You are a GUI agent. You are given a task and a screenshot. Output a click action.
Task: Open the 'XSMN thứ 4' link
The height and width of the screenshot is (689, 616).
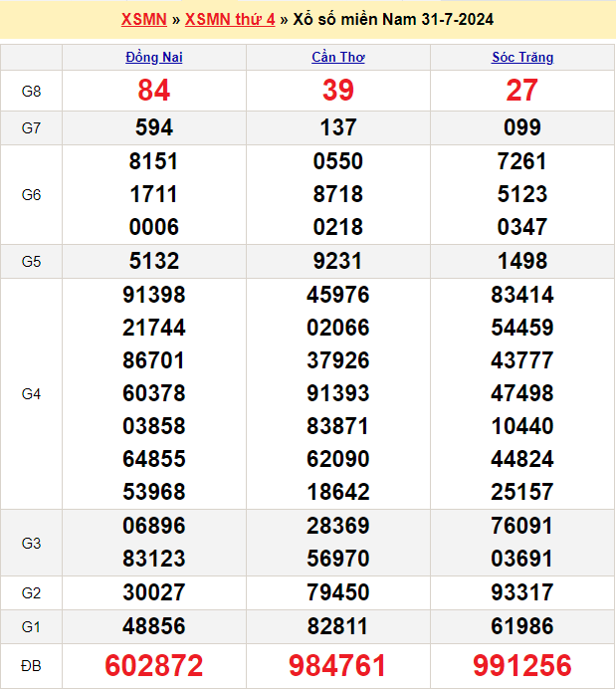pos(230,20)
